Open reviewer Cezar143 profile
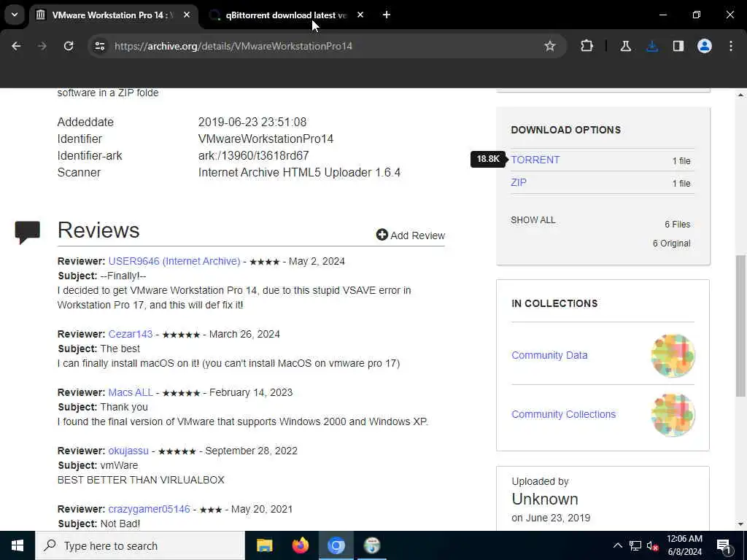 [x=131, y=334]
